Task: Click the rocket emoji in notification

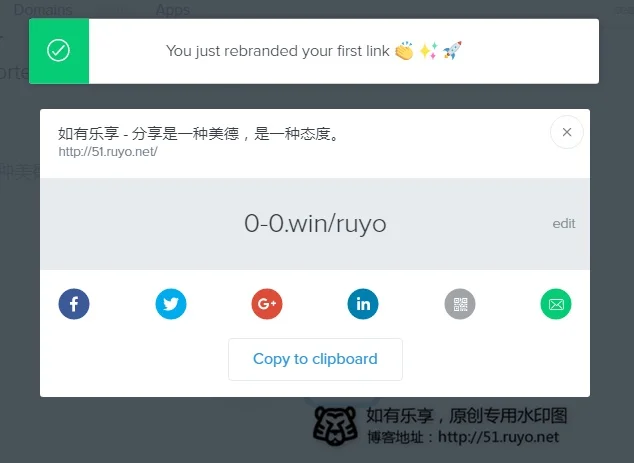Action: [x=452, y=51]
